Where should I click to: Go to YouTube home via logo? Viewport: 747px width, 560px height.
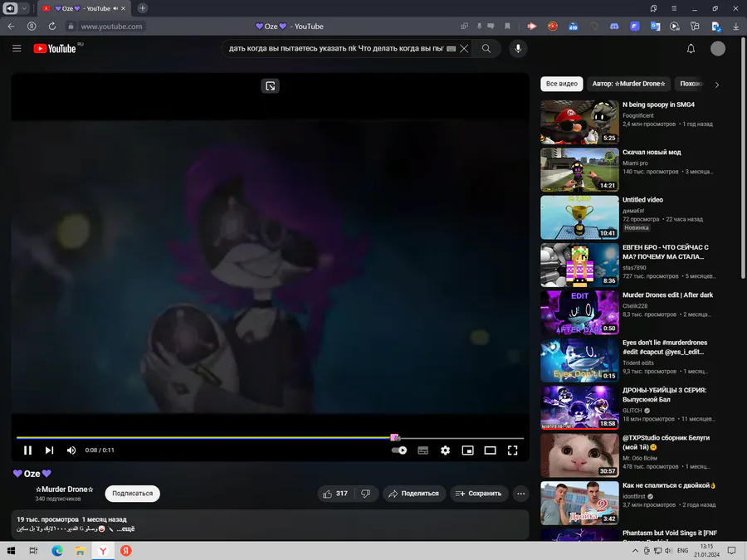(x=55, y=49)
